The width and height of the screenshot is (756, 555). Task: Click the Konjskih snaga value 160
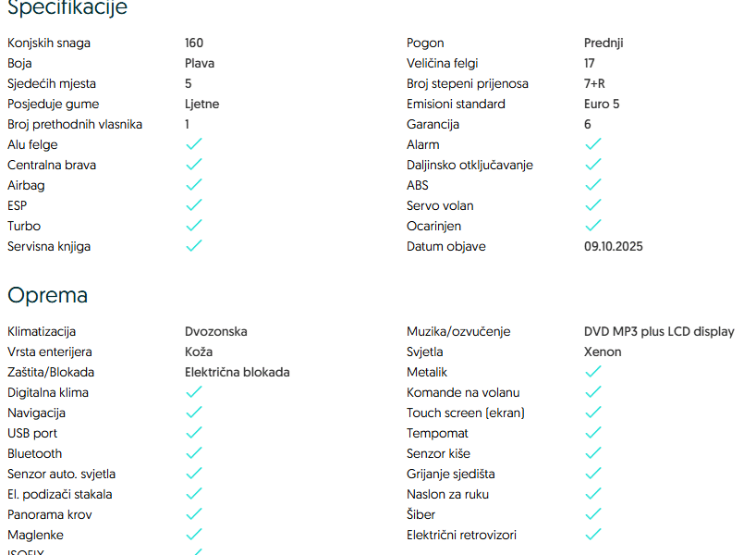194,43
